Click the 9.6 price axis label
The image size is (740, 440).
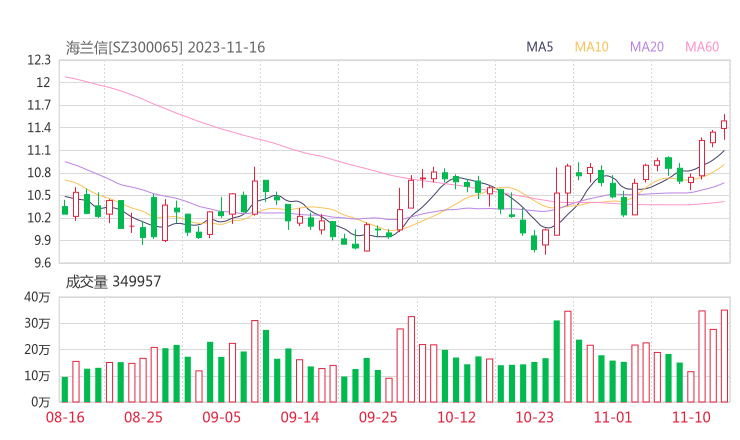tap(42, 263)
